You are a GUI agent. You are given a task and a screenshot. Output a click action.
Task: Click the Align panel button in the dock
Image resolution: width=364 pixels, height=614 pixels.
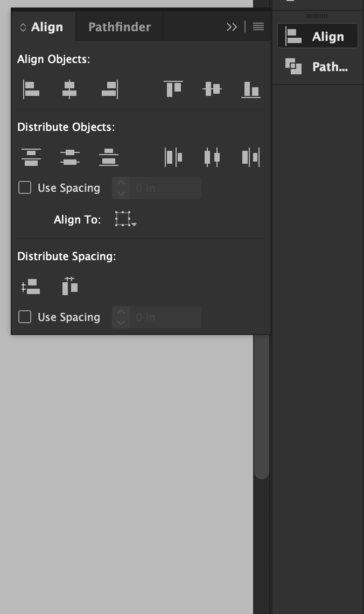tap(317, 36)
